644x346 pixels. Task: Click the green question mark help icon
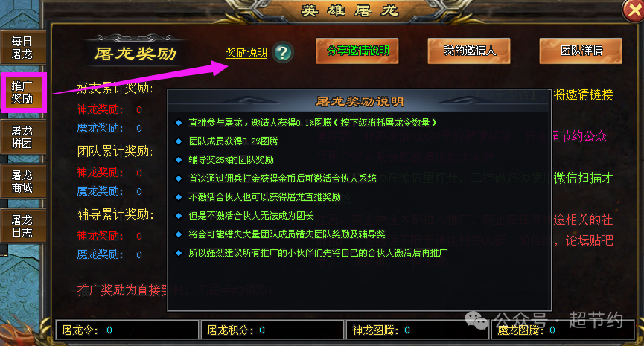pyautogui.click(x=283, y=53)
